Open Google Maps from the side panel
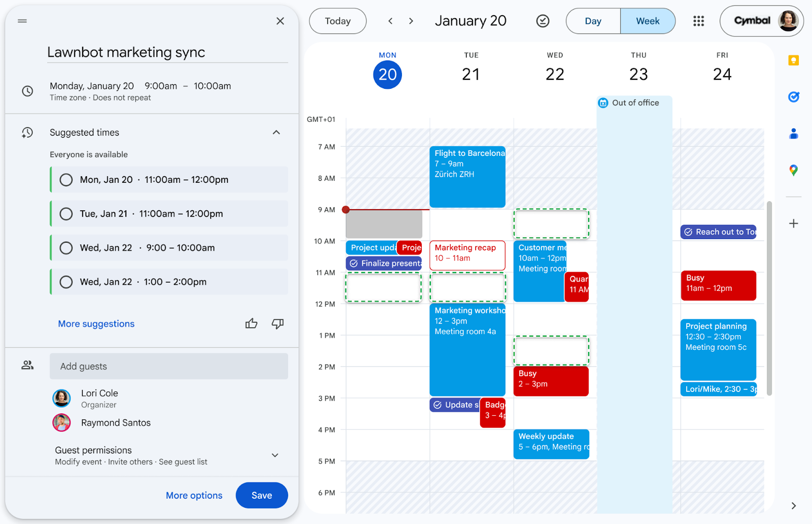Viewport: 812px width, 524px height. pyautogui.click(x=793, y=170)
